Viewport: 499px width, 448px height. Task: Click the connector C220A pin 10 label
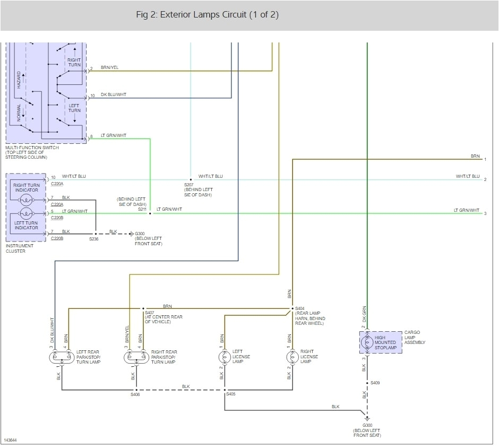click(x=53, y=177)
